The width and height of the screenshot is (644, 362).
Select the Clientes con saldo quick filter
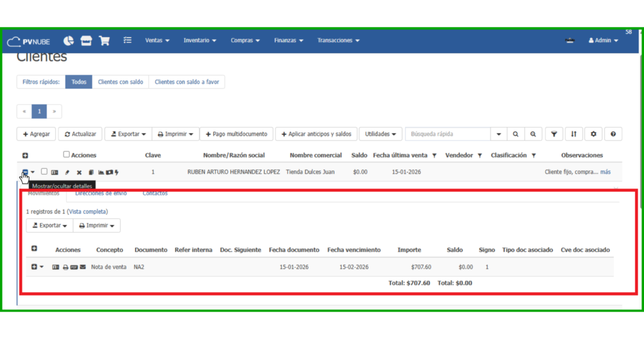tap(120, 82)
